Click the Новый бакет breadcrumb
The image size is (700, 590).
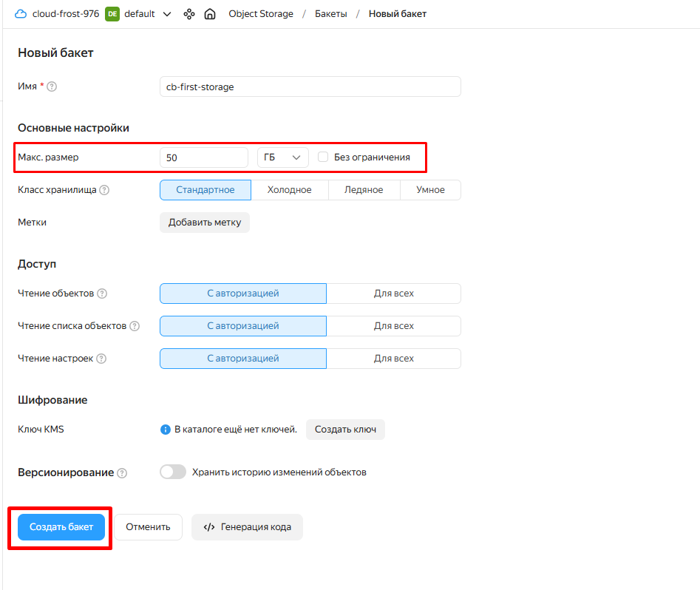(x=398, y=14)
